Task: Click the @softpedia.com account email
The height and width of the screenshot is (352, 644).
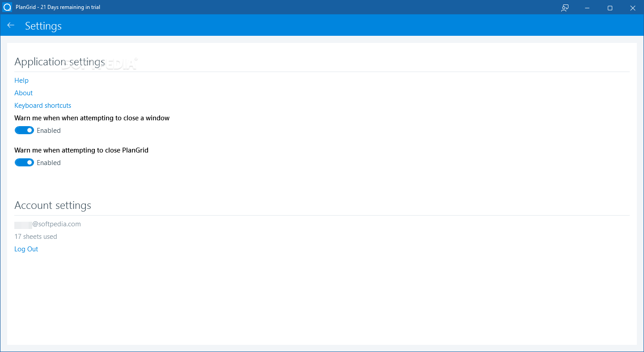Action: click(x=48, y=224)
